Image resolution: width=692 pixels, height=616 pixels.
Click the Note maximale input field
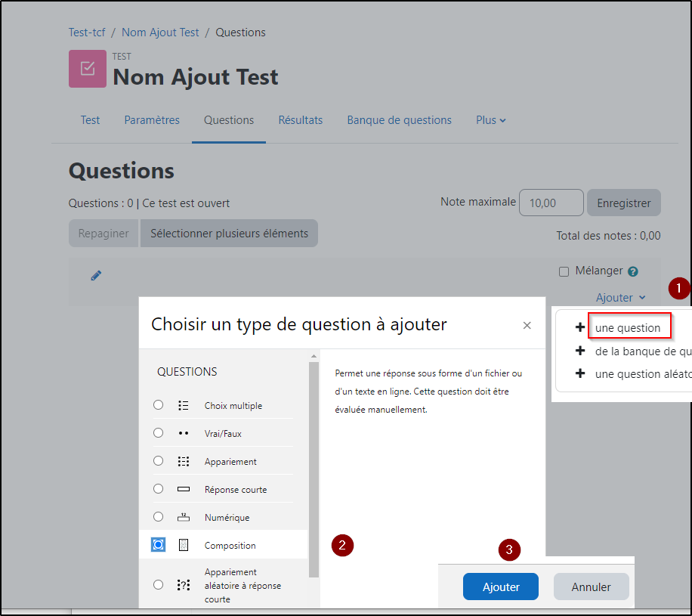551,203
